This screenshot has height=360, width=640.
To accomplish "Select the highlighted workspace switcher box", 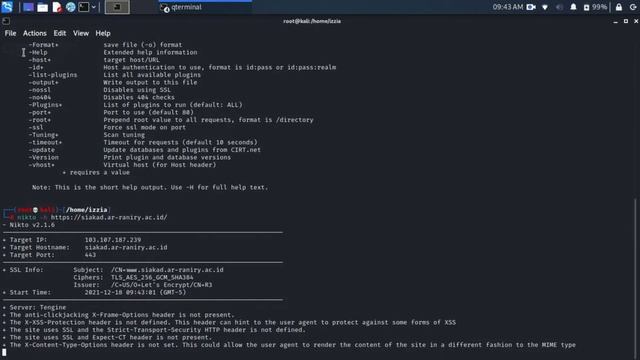I will tap(117, 7).
